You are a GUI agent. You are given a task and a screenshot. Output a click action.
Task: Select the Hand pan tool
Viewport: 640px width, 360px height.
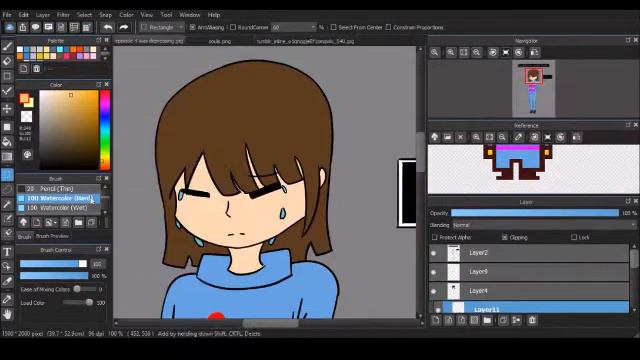coord(7,314)
